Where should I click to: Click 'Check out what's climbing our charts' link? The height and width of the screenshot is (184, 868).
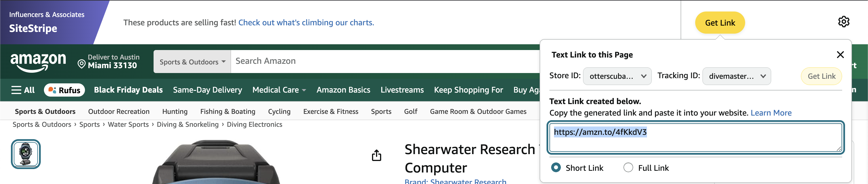point(306,23)
